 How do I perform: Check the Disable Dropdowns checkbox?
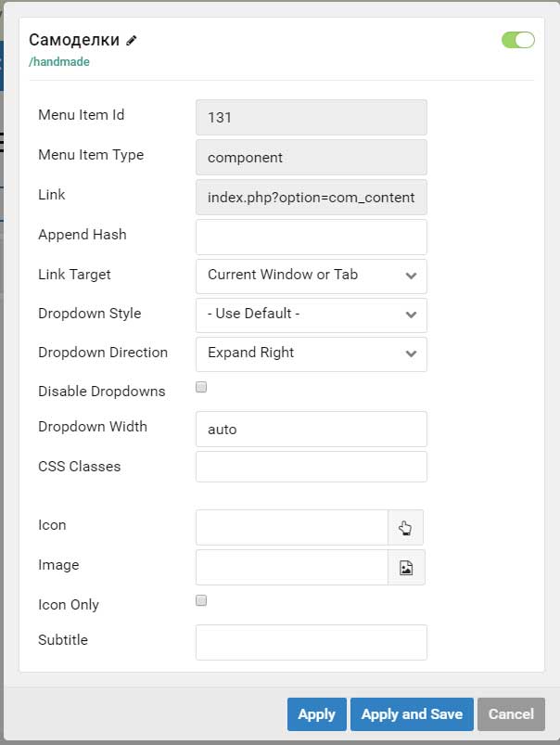tap(201, 387)
